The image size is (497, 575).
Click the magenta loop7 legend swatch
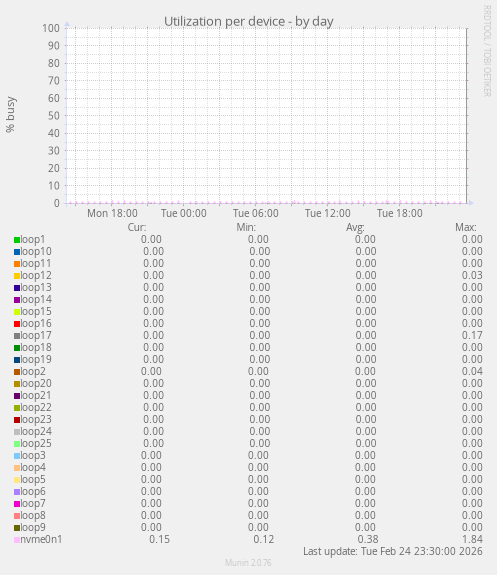(17, 504)
